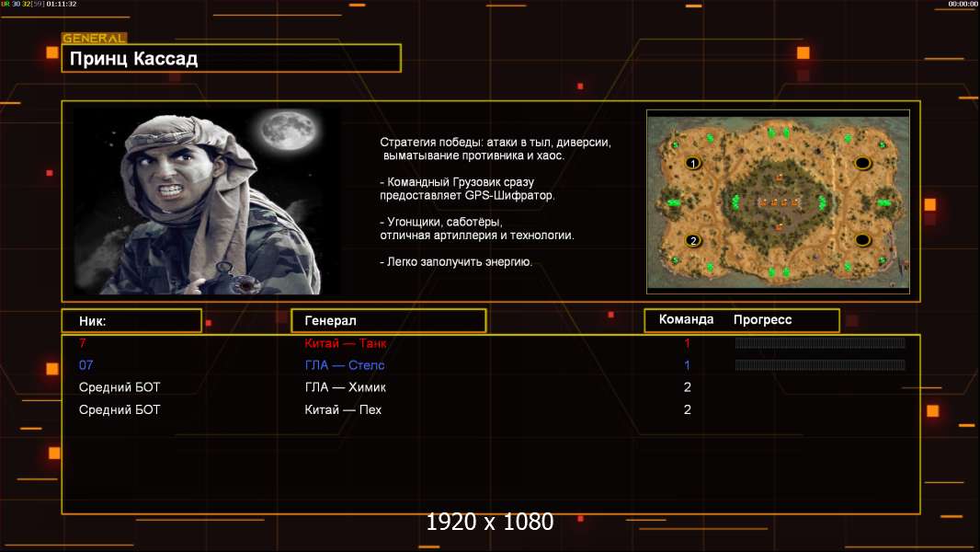This screenshot has height=552, width=980.
Task: Click the desert map preview image
Action: (x=778, y=201)
